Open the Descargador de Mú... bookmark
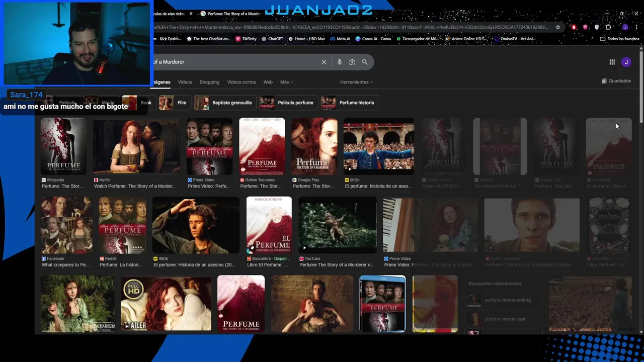Image resolution: width=644 pixels, height=362 pixels. pyautogui.click(x=417, y=39)
